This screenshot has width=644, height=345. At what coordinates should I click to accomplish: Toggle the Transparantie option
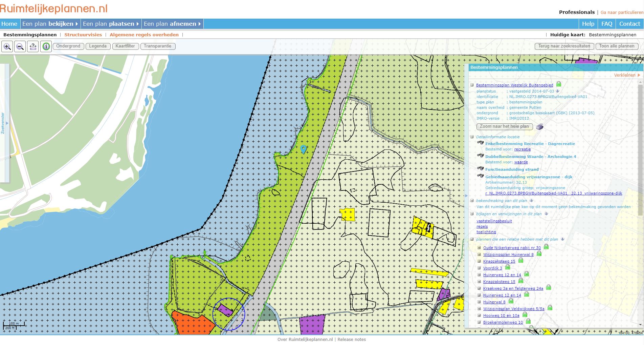point(158,46)
